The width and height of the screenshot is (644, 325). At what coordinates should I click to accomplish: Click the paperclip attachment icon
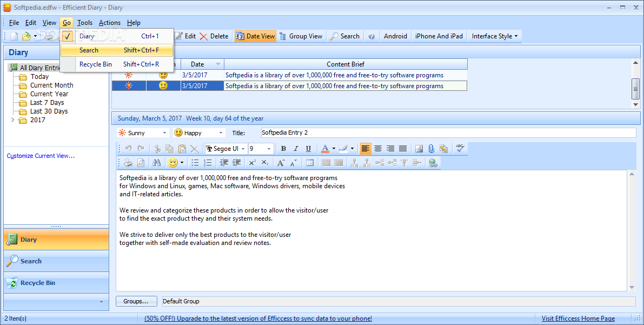click(431, 149)
